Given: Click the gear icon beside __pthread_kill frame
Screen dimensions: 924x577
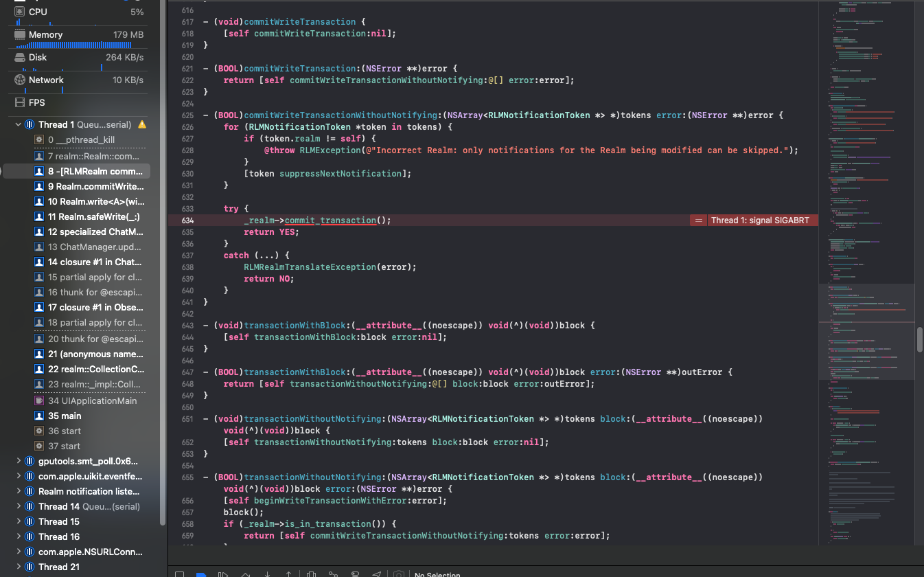Looking at the screenshot, I should coord(40,139).
